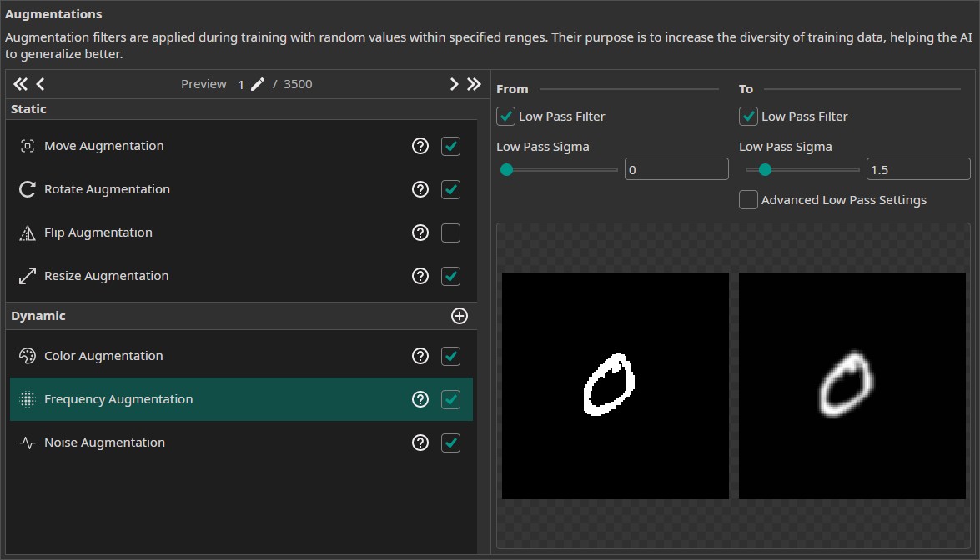Select the Noise Augmentation entry
This screenshot has width=980, height=560.
pos(104,442)
